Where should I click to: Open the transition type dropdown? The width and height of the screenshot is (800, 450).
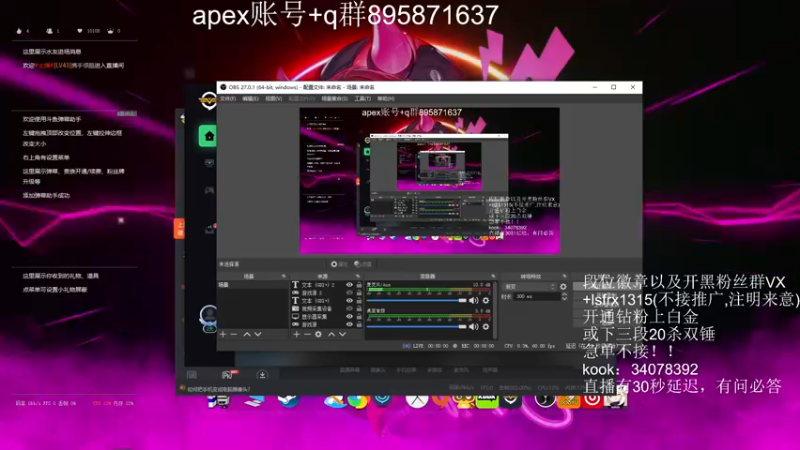530,287
